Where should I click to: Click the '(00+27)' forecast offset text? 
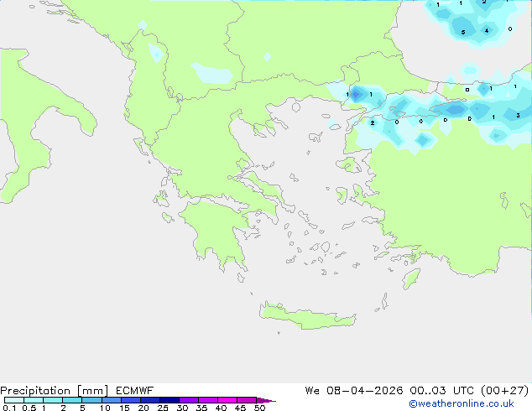505,391
